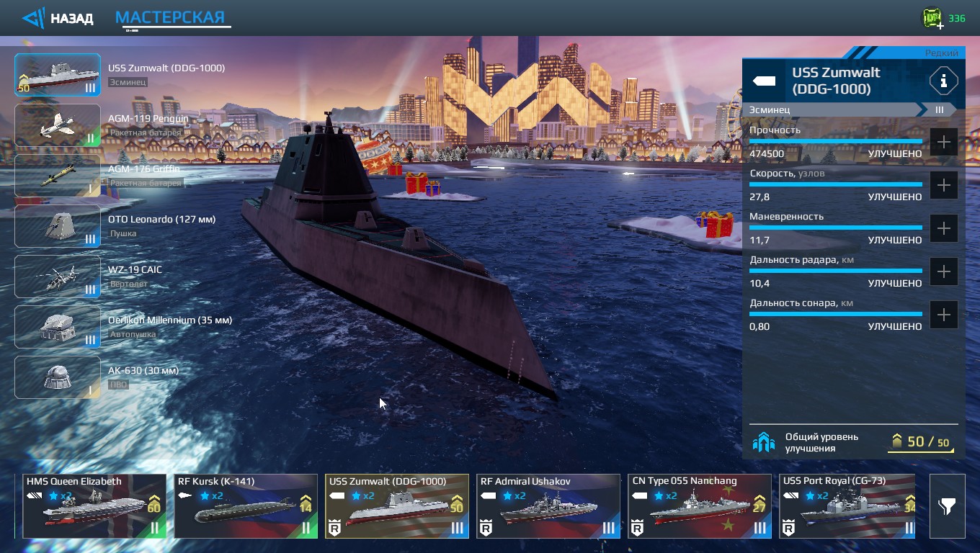The image size is (980, 553).
Task: Click the 474500 durability value
Action: [767, 154]
